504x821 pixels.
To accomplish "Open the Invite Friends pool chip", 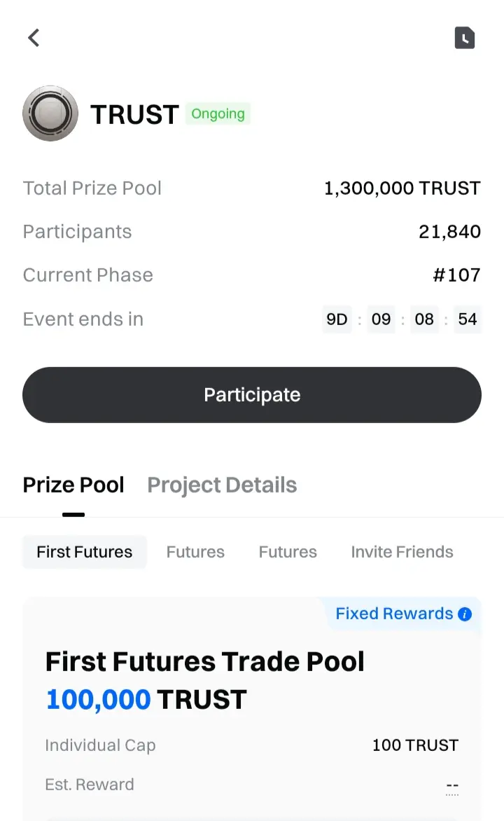I will click(402, 552).
